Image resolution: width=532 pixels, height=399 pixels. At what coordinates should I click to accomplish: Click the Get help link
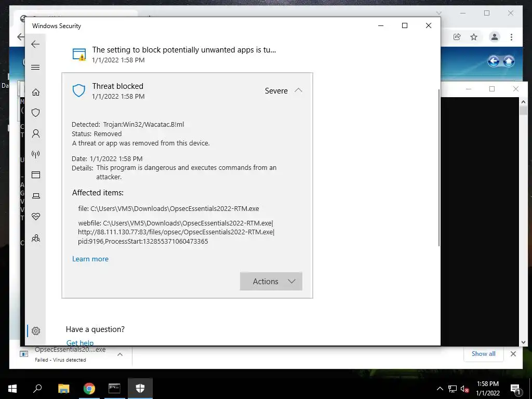(79, 343)
